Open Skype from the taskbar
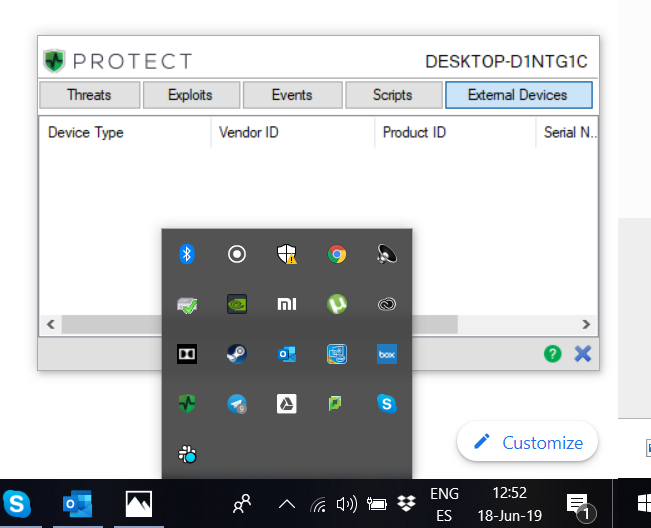651x528 pixels. point(17,504)
